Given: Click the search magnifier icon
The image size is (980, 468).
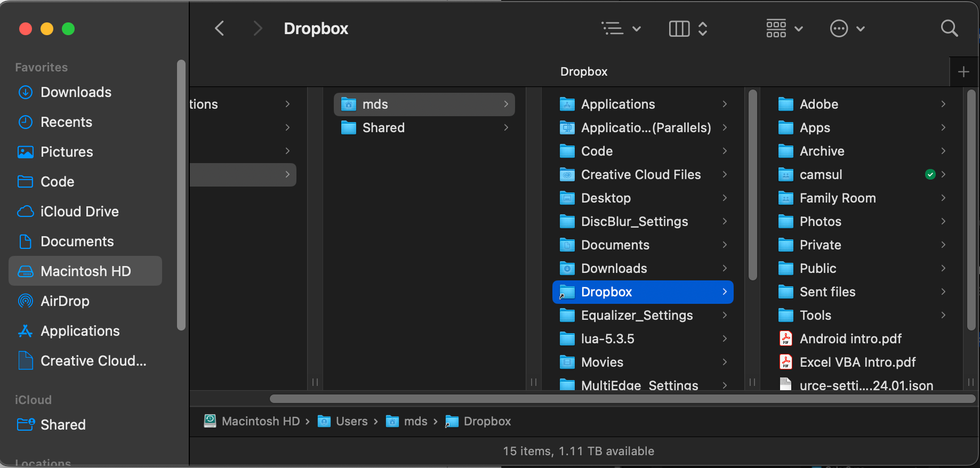Looking at the screenshot, I should 949,28.
